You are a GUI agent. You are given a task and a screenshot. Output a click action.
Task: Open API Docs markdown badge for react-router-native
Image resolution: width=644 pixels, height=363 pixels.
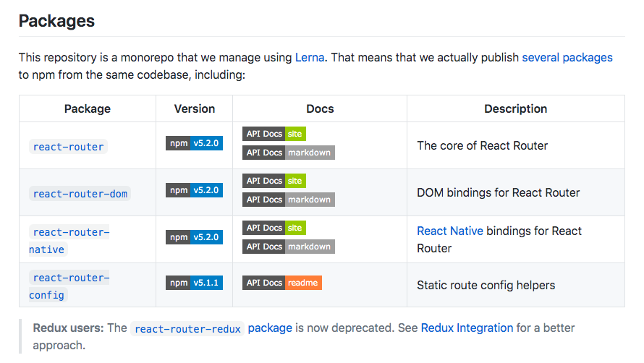point(288,247)
